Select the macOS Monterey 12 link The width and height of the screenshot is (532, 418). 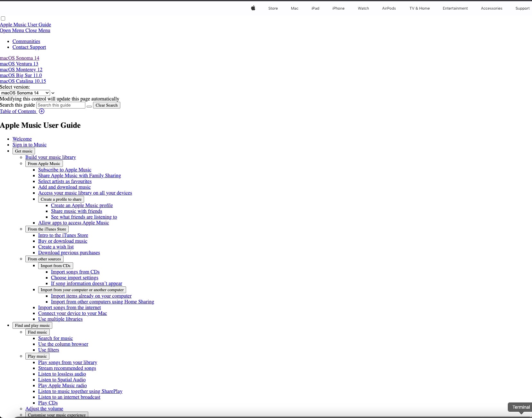21,70
